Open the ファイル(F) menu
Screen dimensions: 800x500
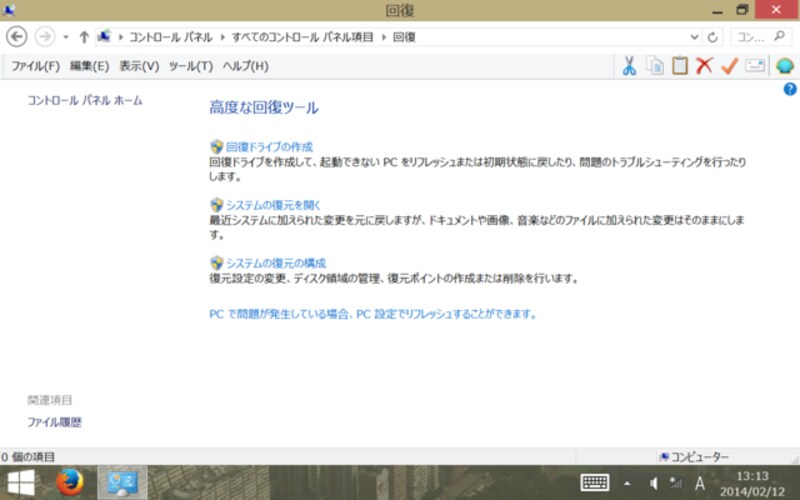33,66
